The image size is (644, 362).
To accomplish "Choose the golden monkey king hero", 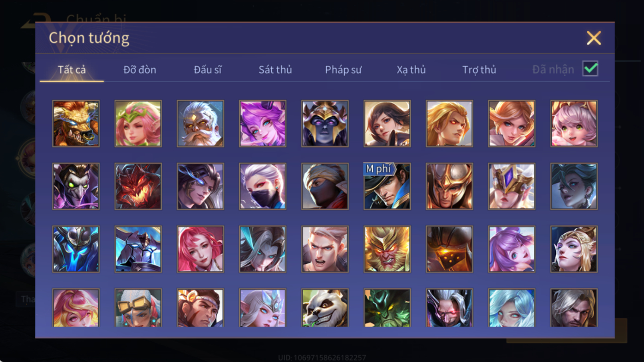I will 387,249.
